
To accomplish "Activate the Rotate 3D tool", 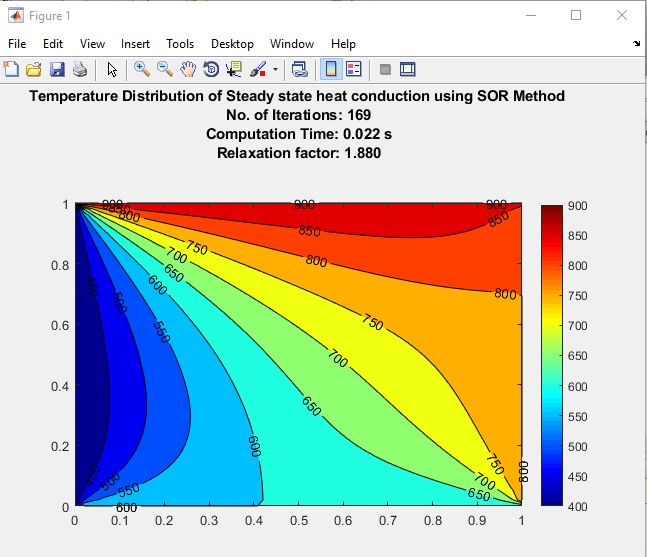I will click(x=211, y=69).
